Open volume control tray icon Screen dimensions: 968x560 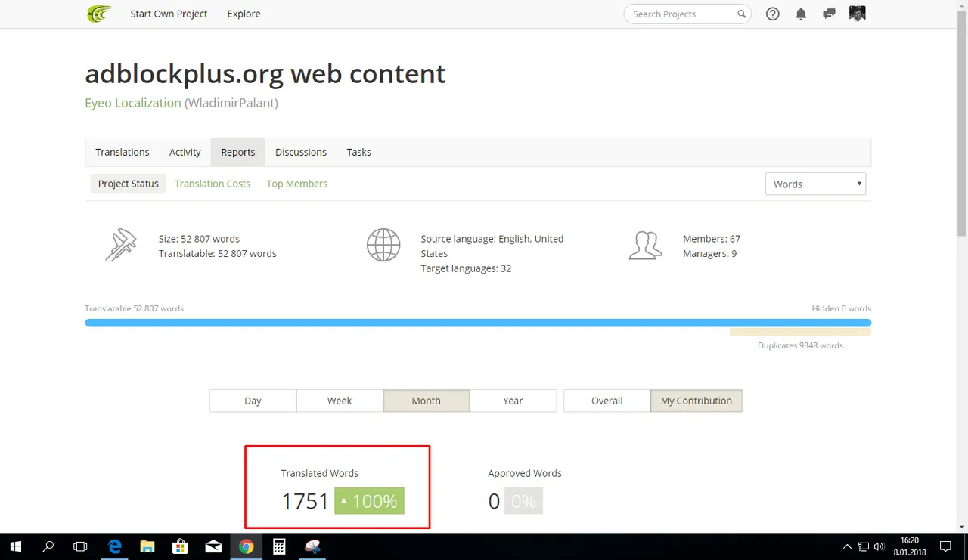click(879, 546)
